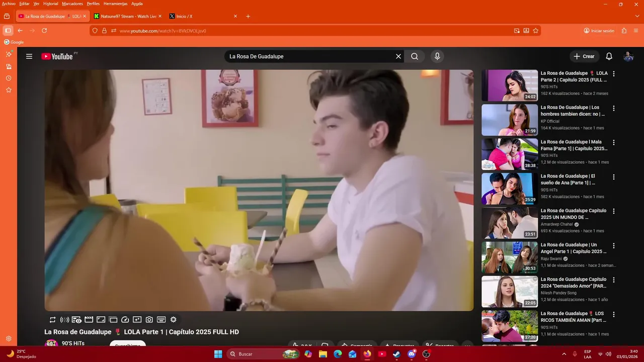Open options for Los hombres tambien dicen video
Viewport: 644px width, 362px height.
point(613,108)
